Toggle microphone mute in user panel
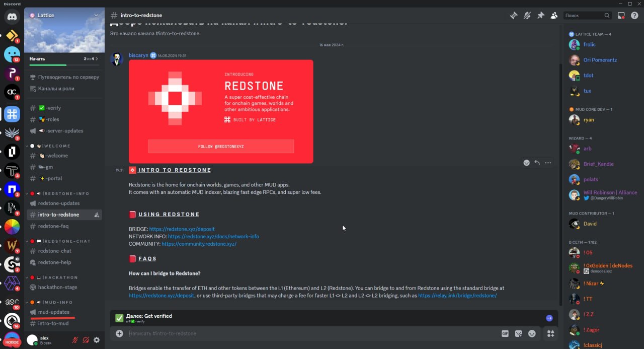The image size is (644, 349). tap(75, 340)
